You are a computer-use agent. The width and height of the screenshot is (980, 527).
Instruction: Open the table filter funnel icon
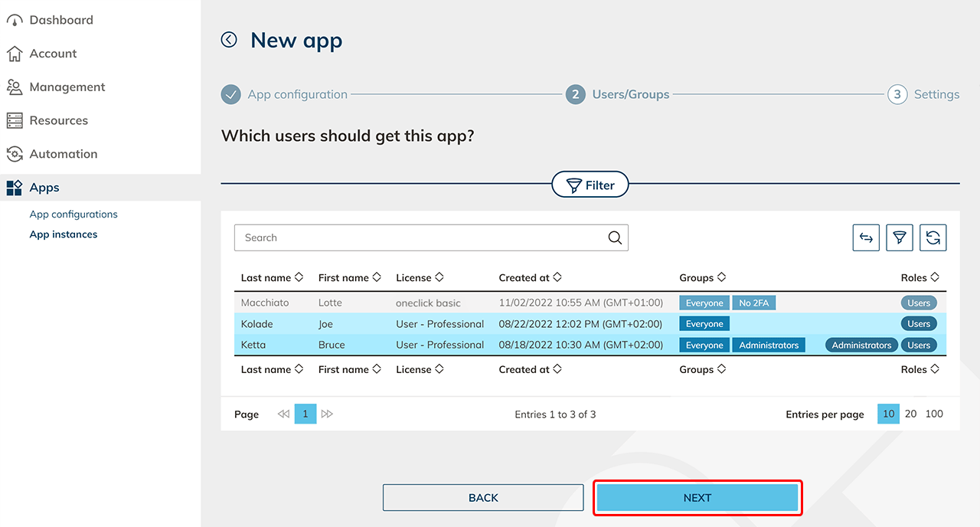tap(900, 238)
